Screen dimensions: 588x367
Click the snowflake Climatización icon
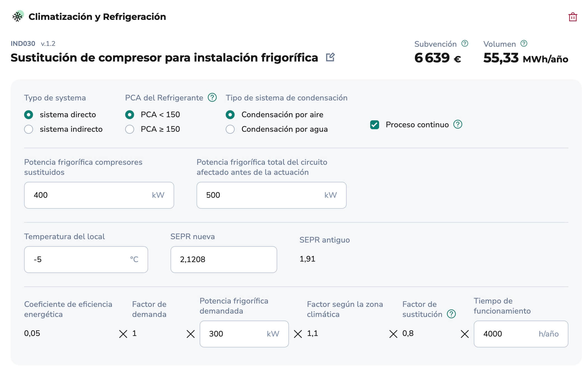point(18,17)
